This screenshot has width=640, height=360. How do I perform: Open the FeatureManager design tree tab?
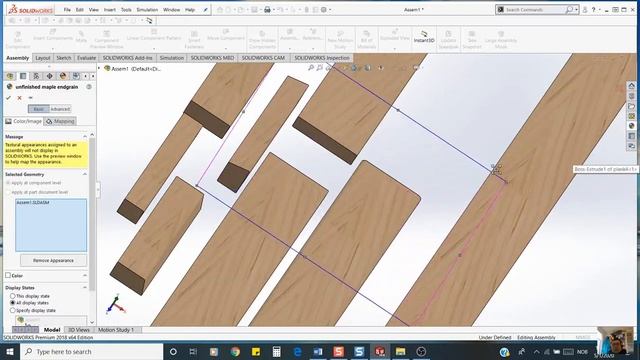click(10, 76)
